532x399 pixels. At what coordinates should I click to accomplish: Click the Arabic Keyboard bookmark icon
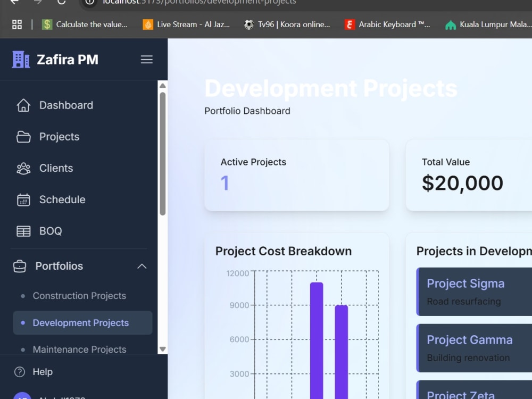pos(350,24)
